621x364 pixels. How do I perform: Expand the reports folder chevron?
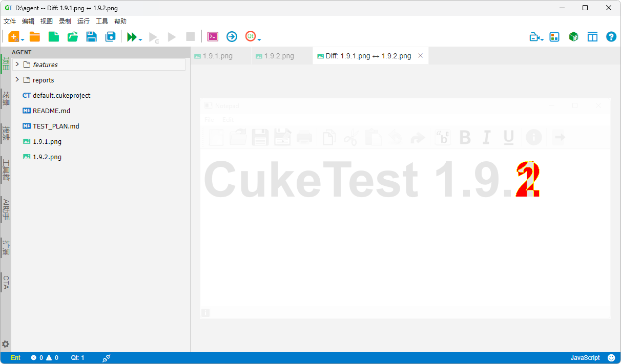tap(17, 80)
